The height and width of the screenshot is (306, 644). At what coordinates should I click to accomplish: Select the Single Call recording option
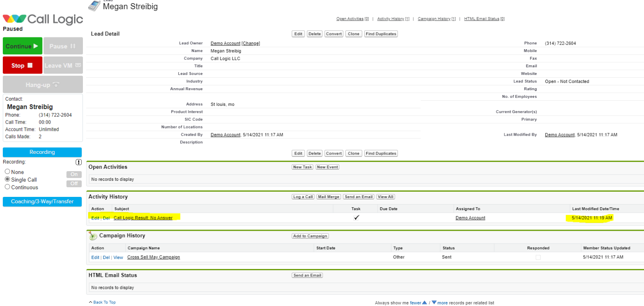(7, 179)
